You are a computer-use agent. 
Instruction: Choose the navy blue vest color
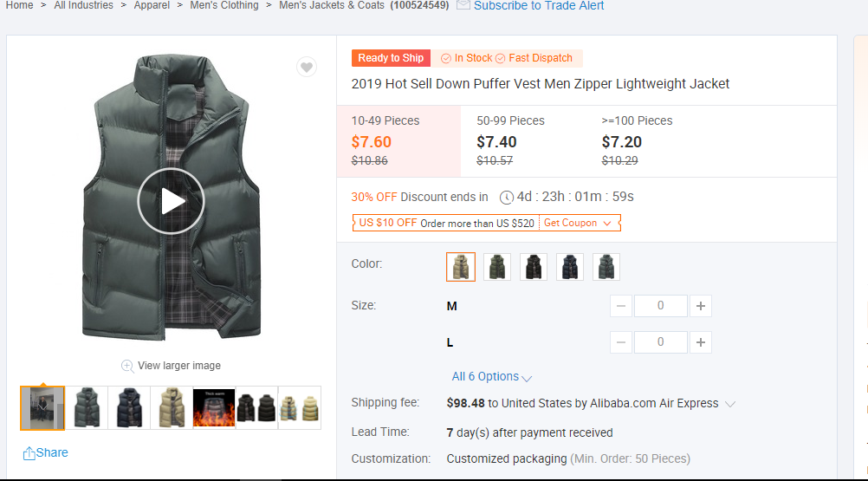[570, 267]
